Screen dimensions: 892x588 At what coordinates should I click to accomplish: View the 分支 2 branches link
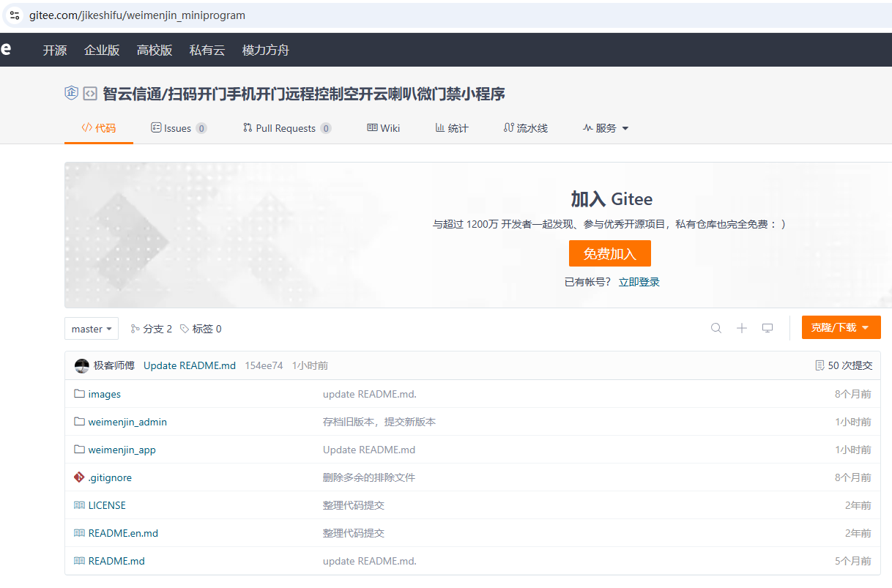151,329
